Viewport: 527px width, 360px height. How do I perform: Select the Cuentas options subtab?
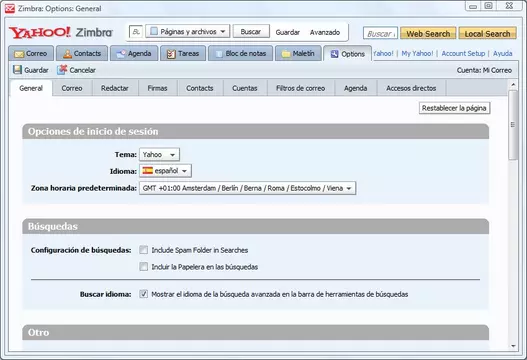(x=245, y=88)
